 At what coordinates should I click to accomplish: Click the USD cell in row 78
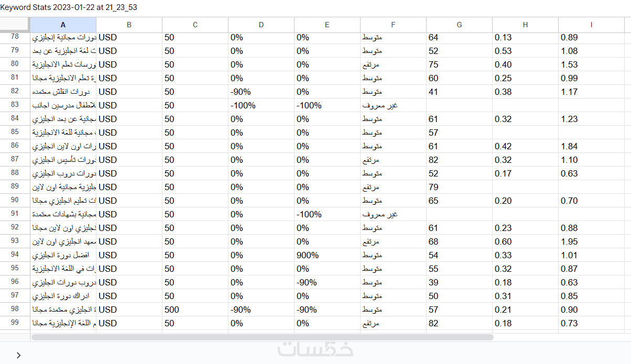(x=129, y=37)
